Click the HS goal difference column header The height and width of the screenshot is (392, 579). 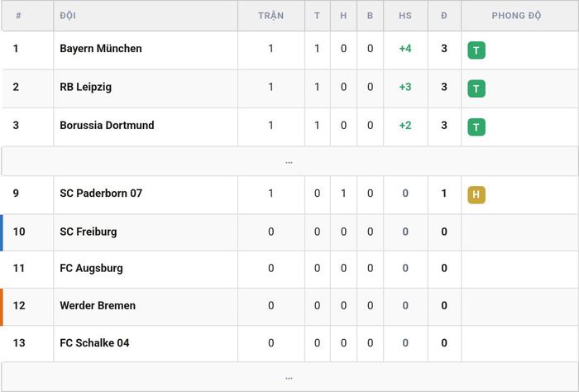click(x=405, y=16)
